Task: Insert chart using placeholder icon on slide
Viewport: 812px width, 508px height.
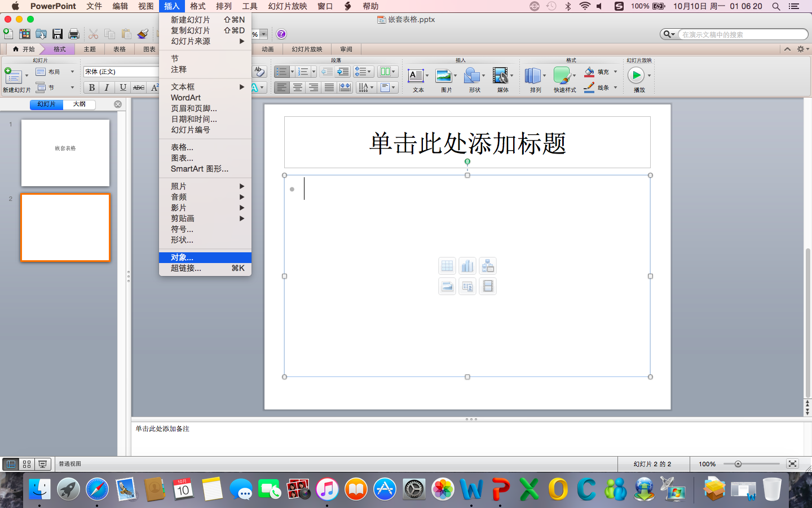Action: pos(467,266)
